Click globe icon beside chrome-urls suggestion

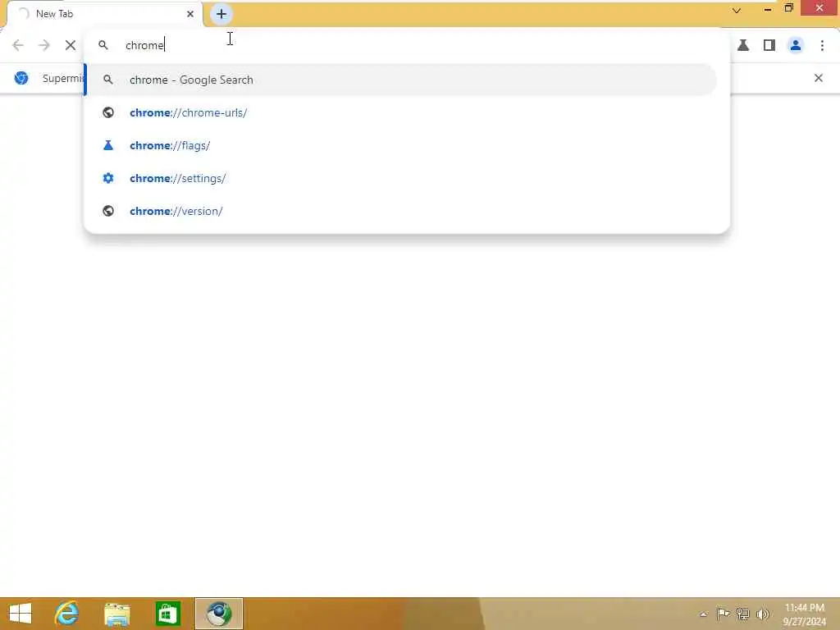(108, 112)
